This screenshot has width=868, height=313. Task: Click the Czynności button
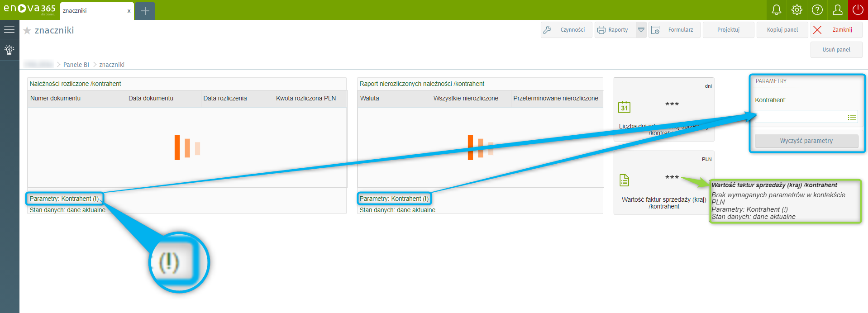pyautogui.click(x=566, y=30)
